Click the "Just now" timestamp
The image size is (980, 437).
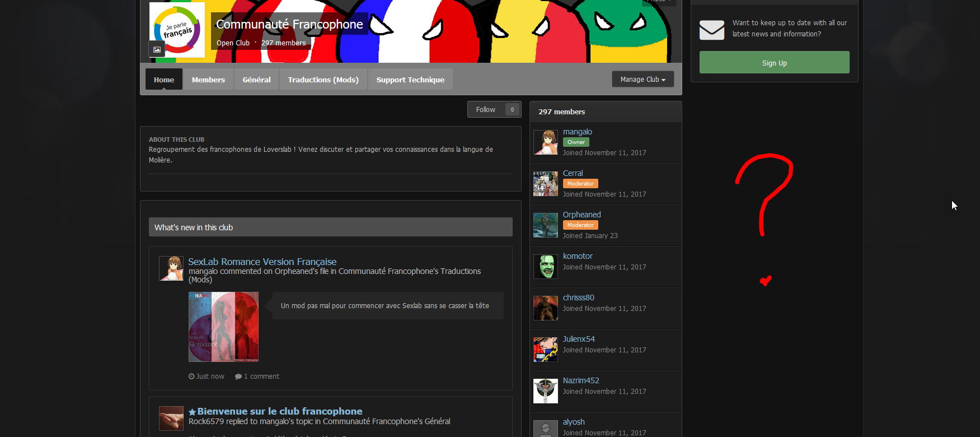pos(210,376)
